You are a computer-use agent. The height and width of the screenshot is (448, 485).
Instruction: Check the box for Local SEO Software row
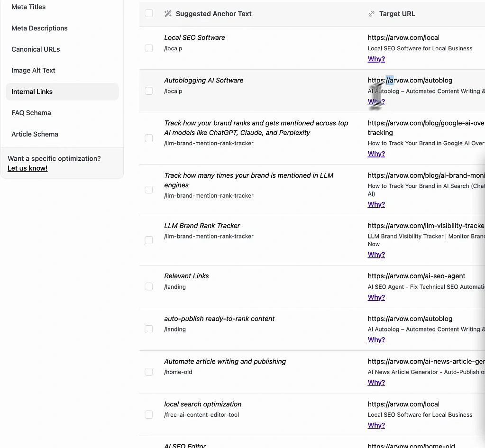pyautogui.click(x=149, y=48)
